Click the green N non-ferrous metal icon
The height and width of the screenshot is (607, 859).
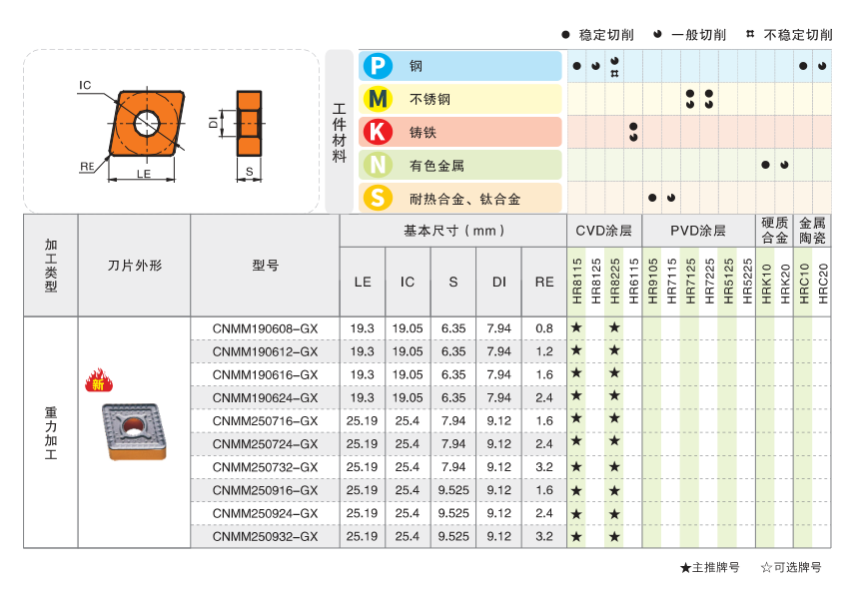[378, 165]
